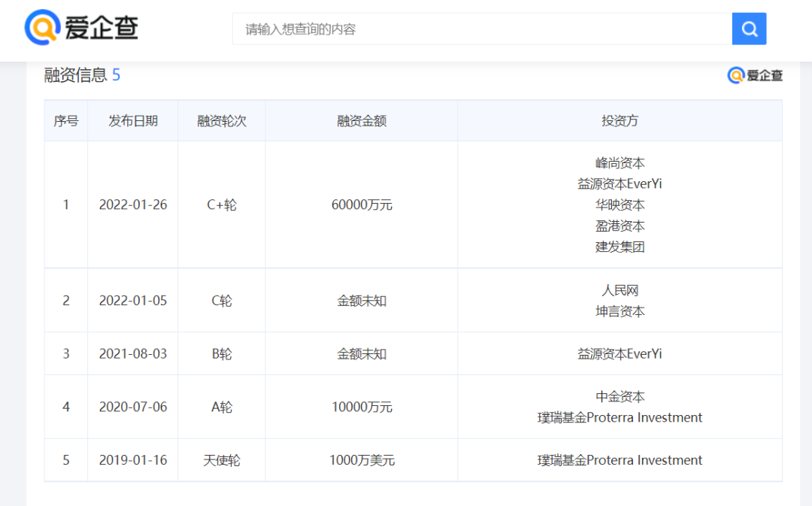Open 璞瑞基金Proterra Investment in 天使轮 row
This screenshot has width=812, height=506.
tap(620, 460)
